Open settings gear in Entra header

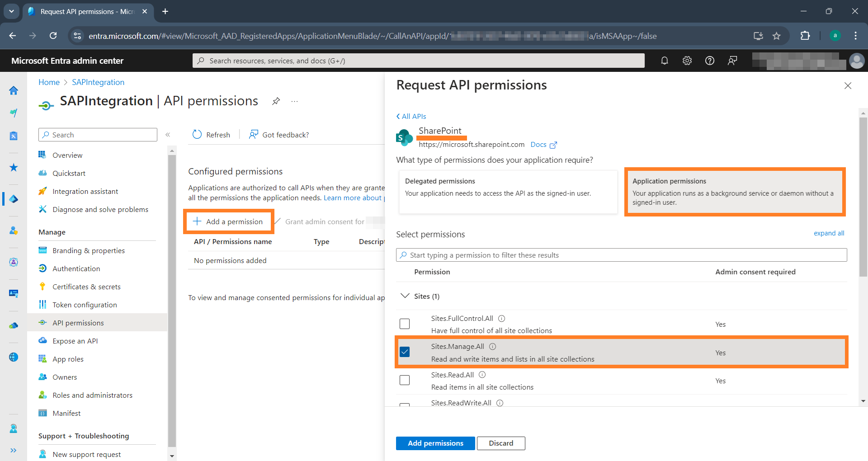(x=687, y=61)
